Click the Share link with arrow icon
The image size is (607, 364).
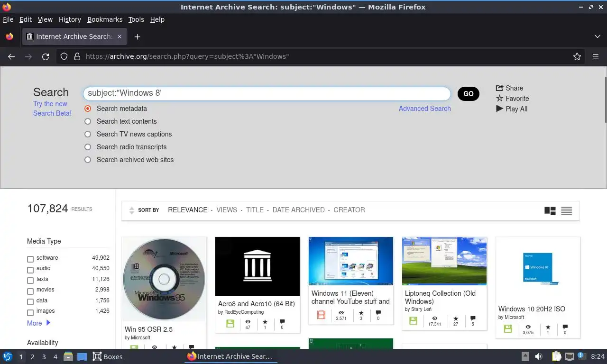click(x=509, y=88)
